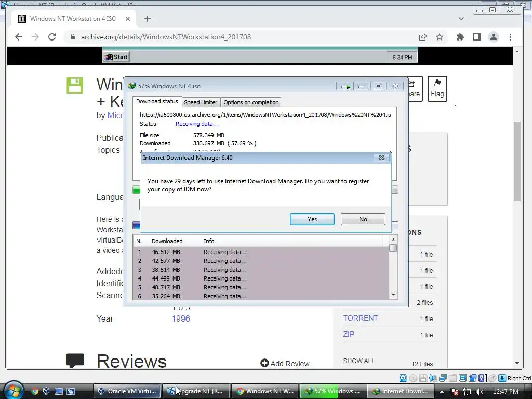Open the Options on completion tab
The image size is (532, 399).
point(251,102)
